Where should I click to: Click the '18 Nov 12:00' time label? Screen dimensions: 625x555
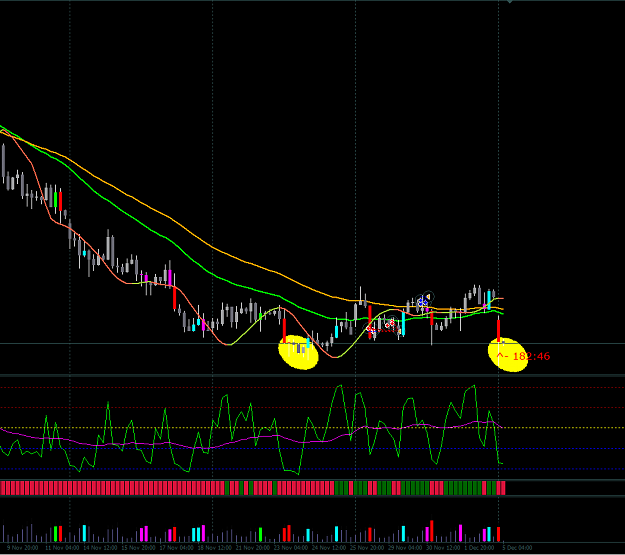[214, 548]
